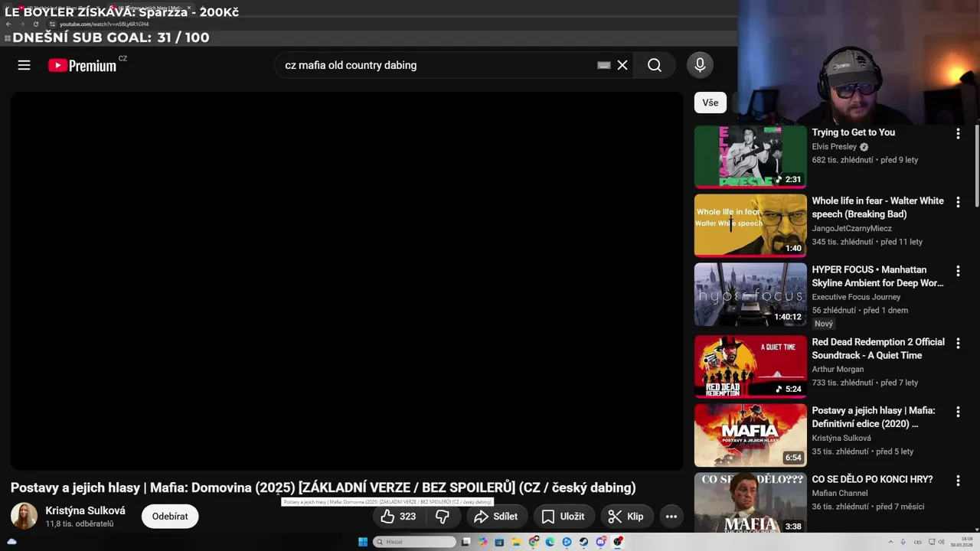Open Kristýna Sulková channel name under video

(x=85, y=510)
